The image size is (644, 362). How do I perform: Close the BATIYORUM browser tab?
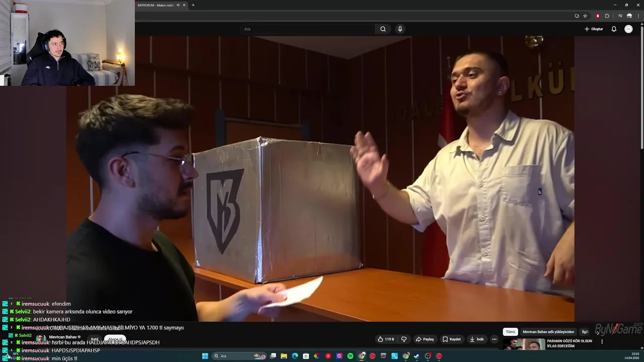click(184, 5)
